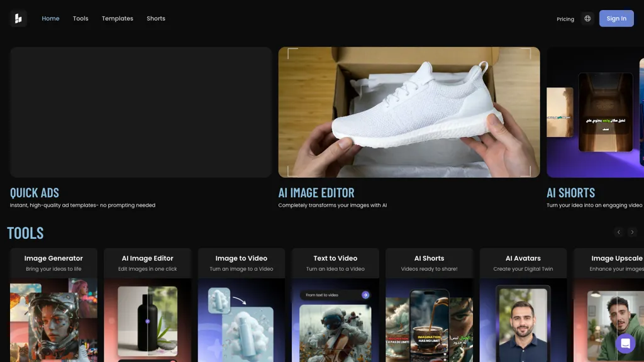Open the AI Avatars tool card
Viewport: 644px width, 362px height.
click(523, 305)
